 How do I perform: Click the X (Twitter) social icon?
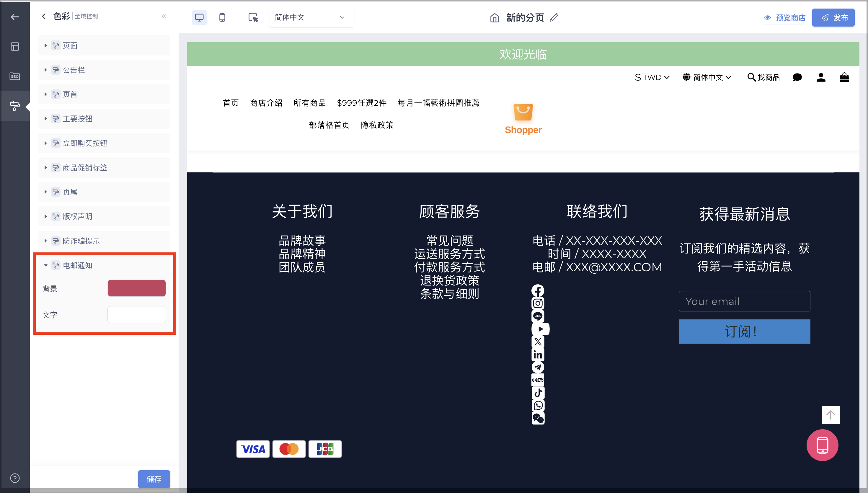pos(538,342)
